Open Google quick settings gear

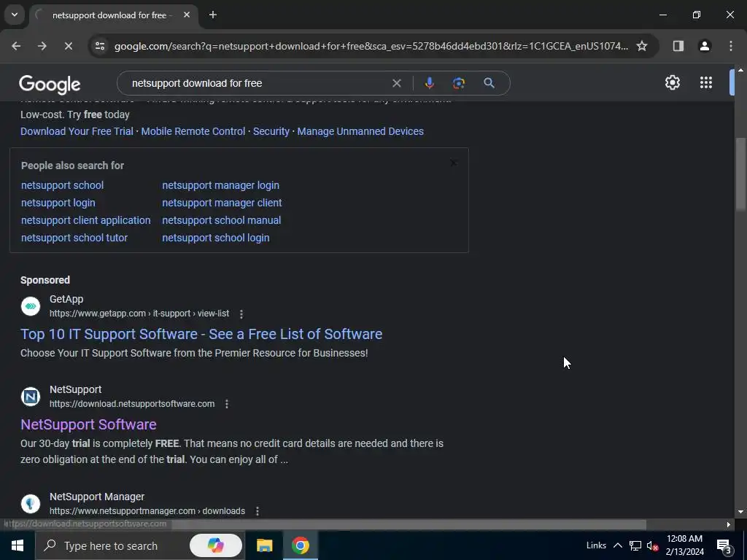672,83
